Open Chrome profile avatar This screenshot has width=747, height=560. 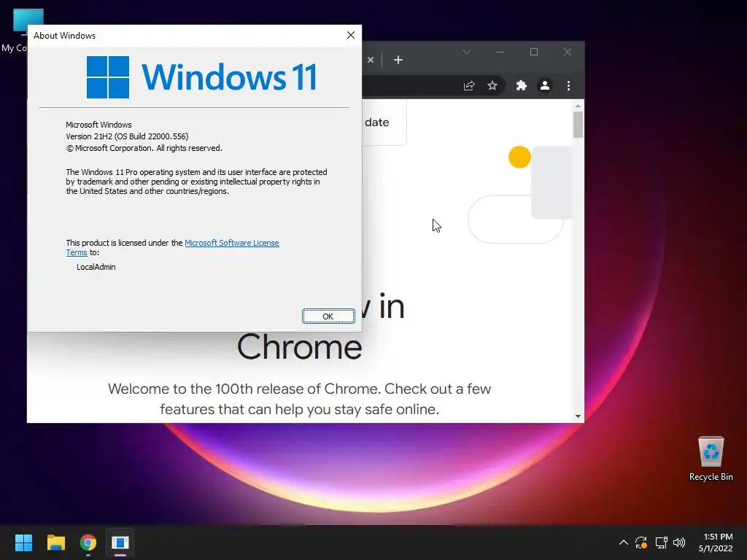click(x=544, y=86)
